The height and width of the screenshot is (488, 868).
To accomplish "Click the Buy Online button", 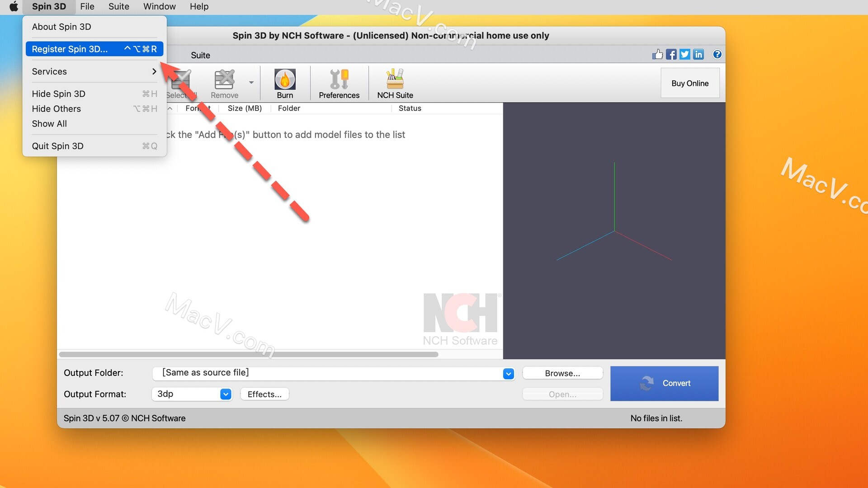I will [690, 83].
